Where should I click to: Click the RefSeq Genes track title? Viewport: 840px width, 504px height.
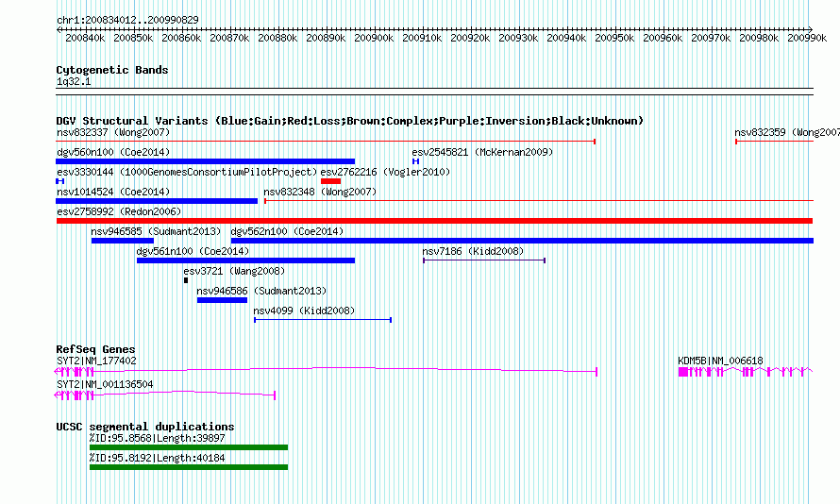(96, 349)
